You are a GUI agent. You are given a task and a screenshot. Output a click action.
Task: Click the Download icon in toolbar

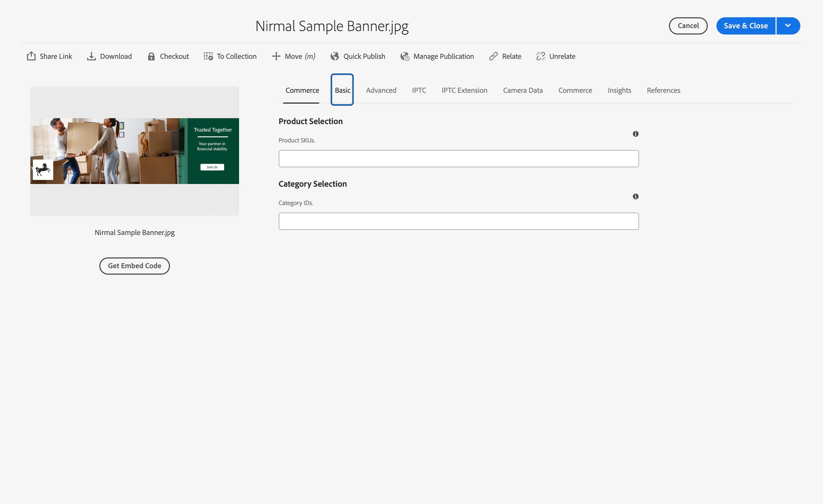point(91,56)
